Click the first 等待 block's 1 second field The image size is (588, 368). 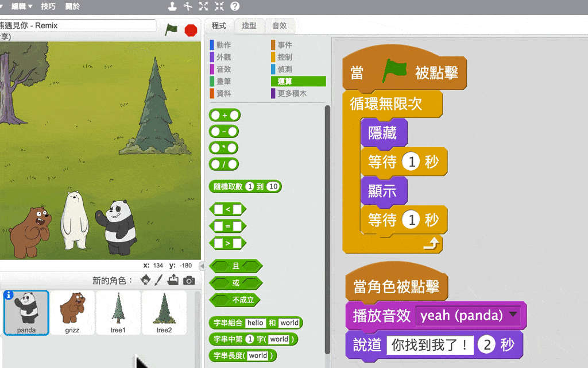tap(411, 162)
